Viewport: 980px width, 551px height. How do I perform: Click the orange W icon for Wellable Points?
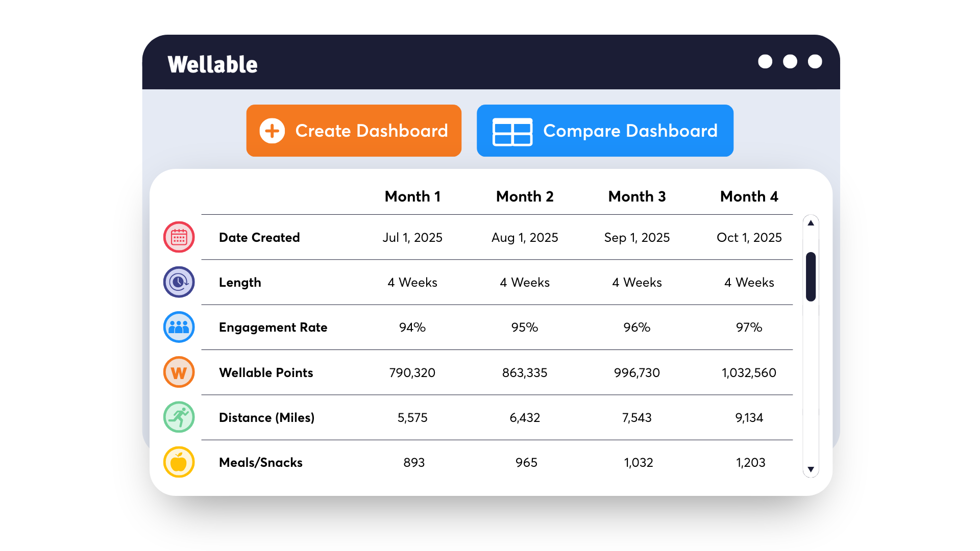coord(179,372)
